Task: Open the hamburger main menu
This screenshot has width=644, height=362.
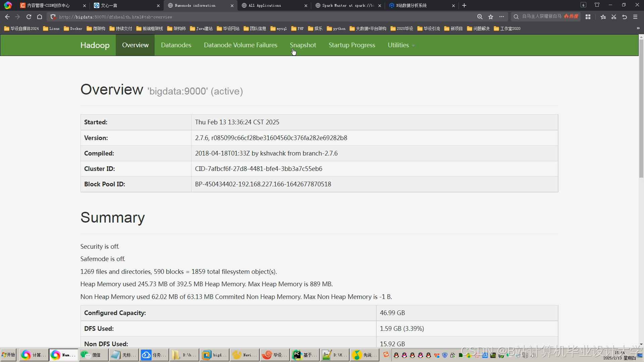Action: tap(635, 17)
